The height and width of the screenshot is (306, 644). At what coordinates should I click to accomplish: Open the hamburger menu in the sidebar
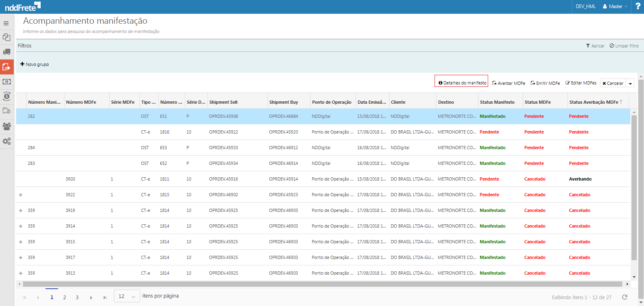[x=6, y=23]
